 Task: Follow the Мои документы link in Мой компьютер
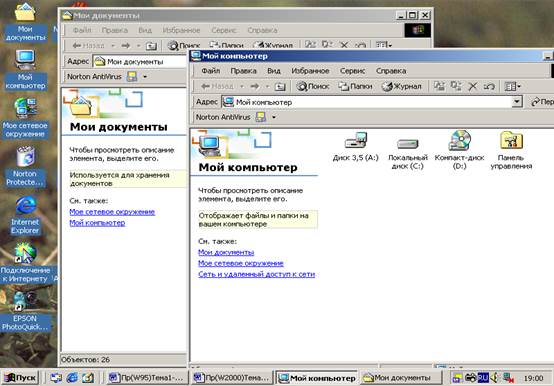click(x=226, y=252)
